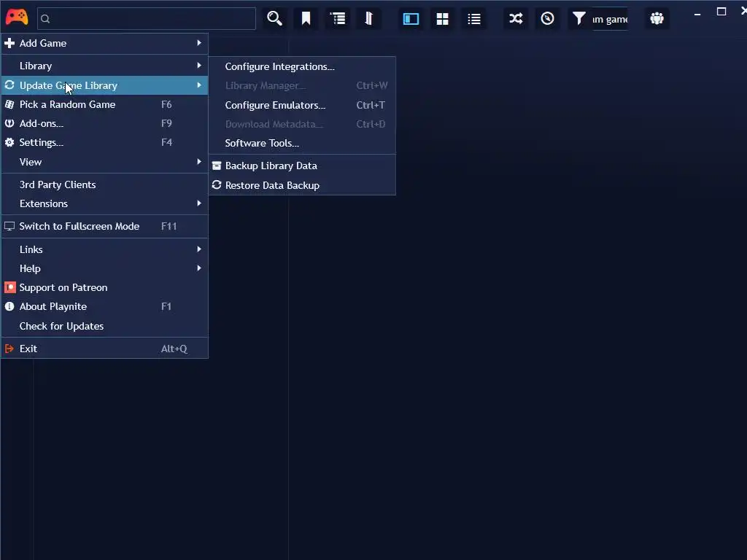This screenshot has width=747, height=560.
Task: Select Check for Updates
Action: (x=104, y=326)
